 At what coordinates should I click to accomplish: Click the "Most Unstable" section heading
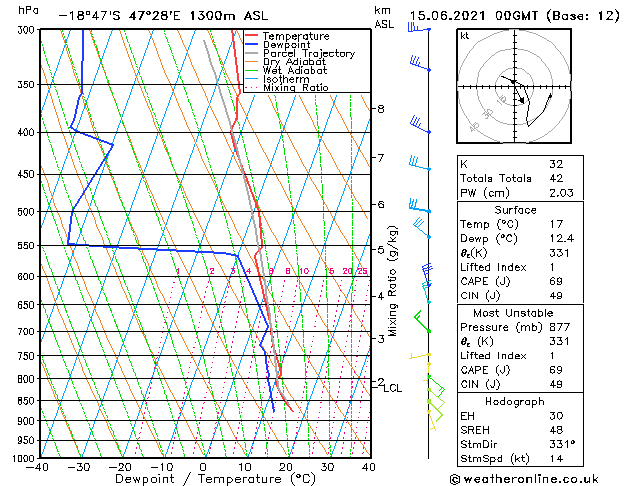513,313
